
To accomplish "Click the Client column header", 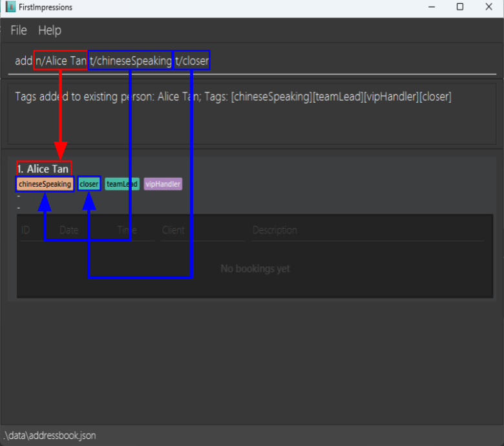I will click(x=173, y=230).
